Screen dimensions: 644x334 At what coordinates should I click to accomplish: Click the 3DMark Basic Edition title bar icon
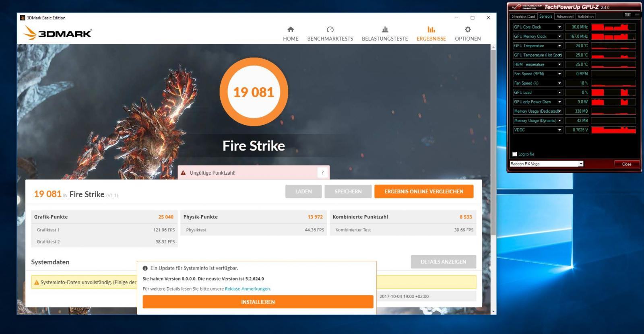pos(23,18)
